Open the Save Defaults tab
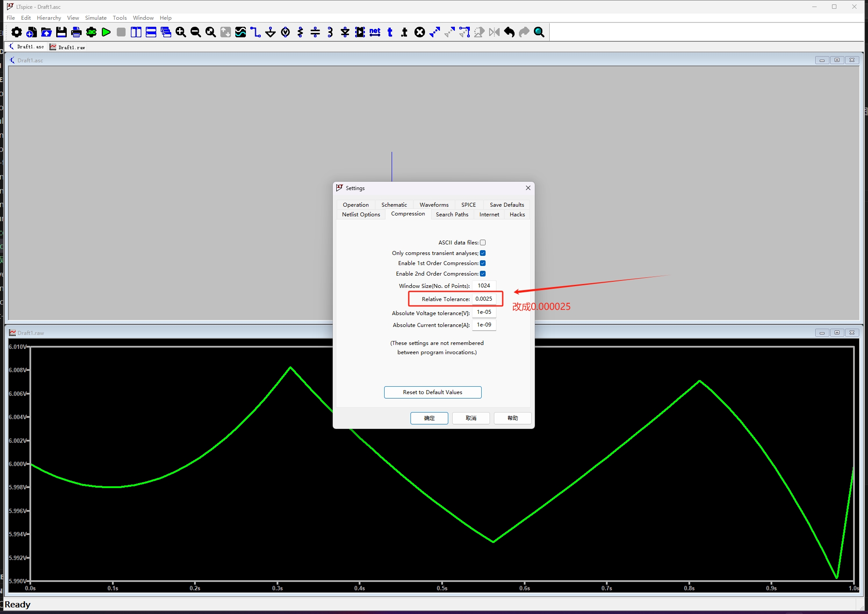Viewport: 868px width, 614px height. (x=507, y=205)
